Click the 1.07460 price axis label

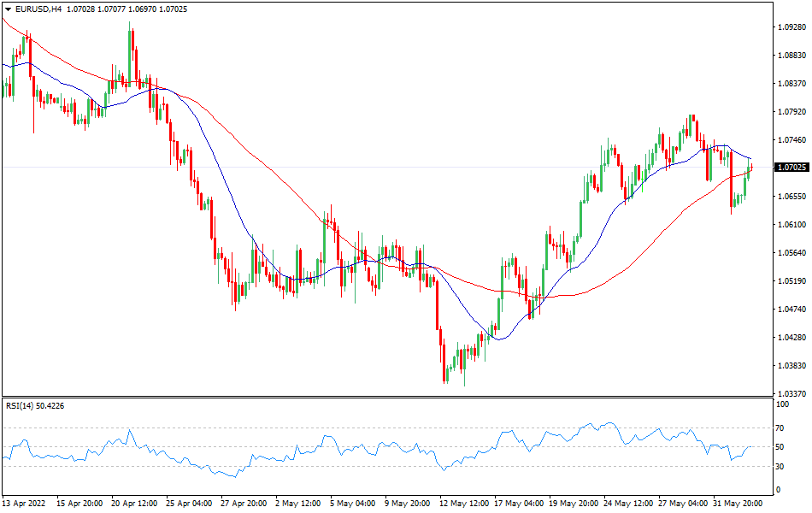coord(791,140)
